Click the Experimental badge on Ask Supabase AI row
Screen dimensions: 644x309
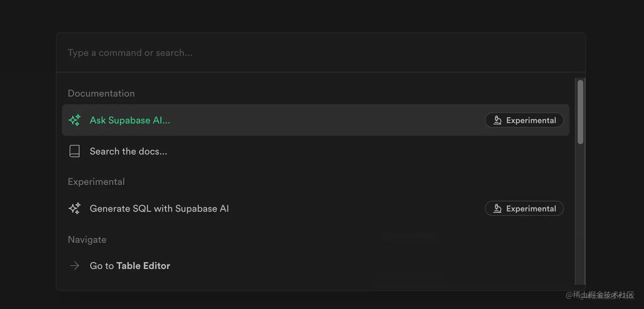[x=524, y=120]
